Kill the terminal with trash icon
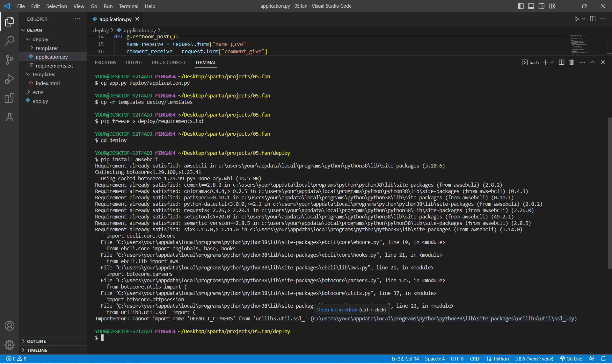 coord(572,62)
